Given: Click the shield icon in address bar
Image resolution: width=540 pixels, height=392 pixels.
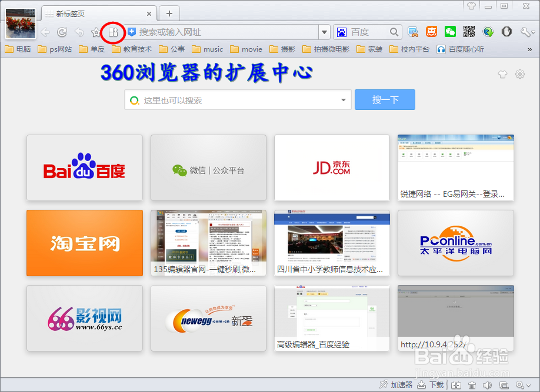Looking at the screenshot, I should tap(132, 32).
